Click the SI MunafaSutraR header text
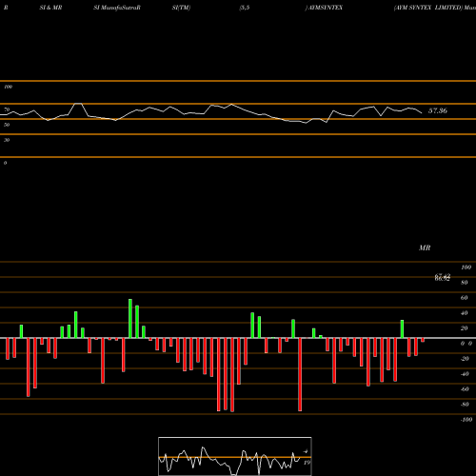The height and width of the screenshot is (476, 476). click(x=117, y=8)
